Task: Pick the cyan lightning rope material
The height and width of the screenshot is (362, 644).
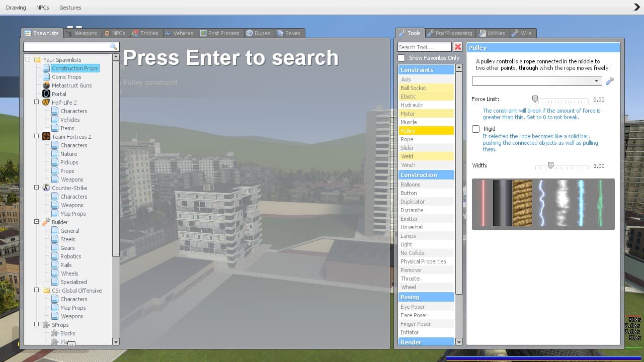Action: 581,203
